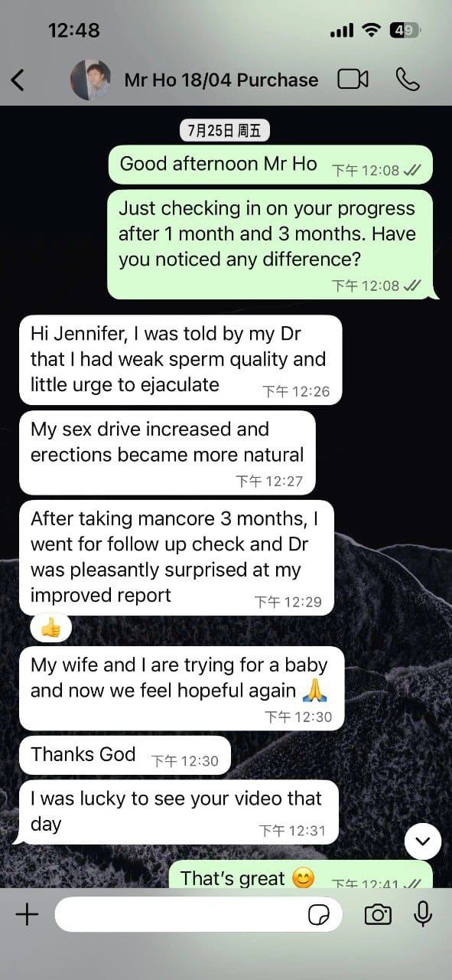Tap the battery indicator in status bar
452x980 pixels.
[x=404, y=31]
